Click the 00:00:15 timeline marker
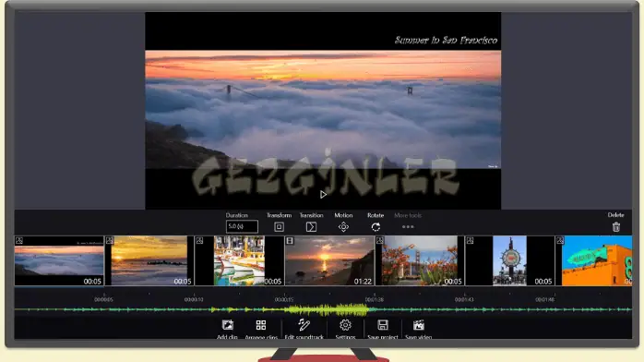 pyautogui.click(x=284, y=299)
